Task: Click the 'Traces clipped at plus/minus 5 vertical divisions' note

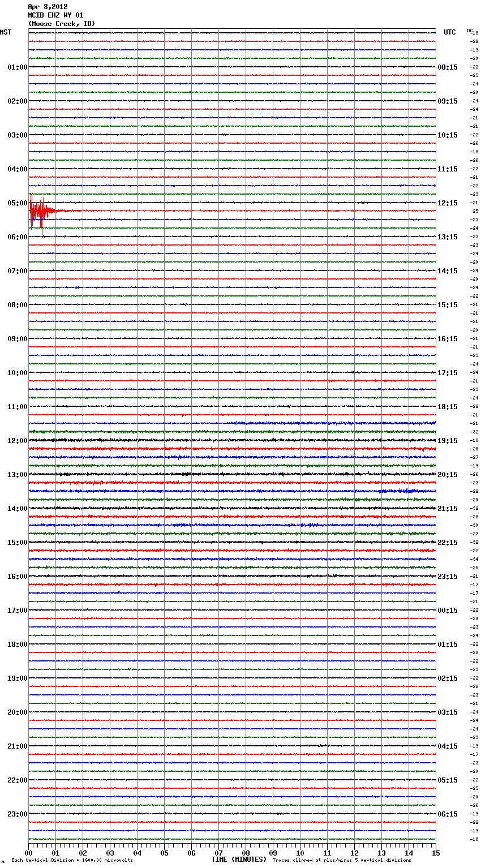Action: tap(342, 861)
